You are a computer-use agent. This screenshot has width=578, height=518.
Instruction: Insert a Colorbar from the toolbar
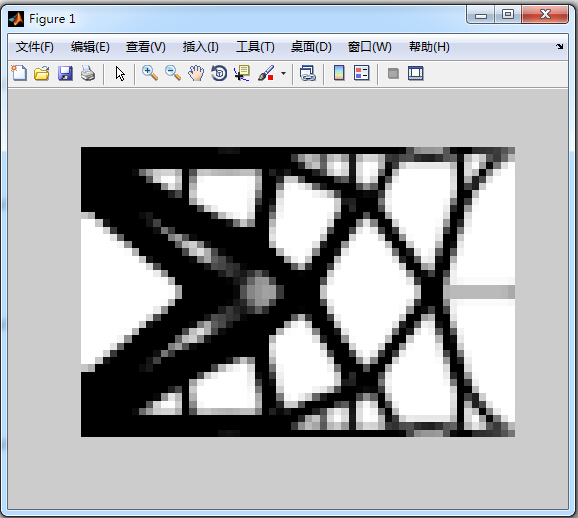pos(339,73)
